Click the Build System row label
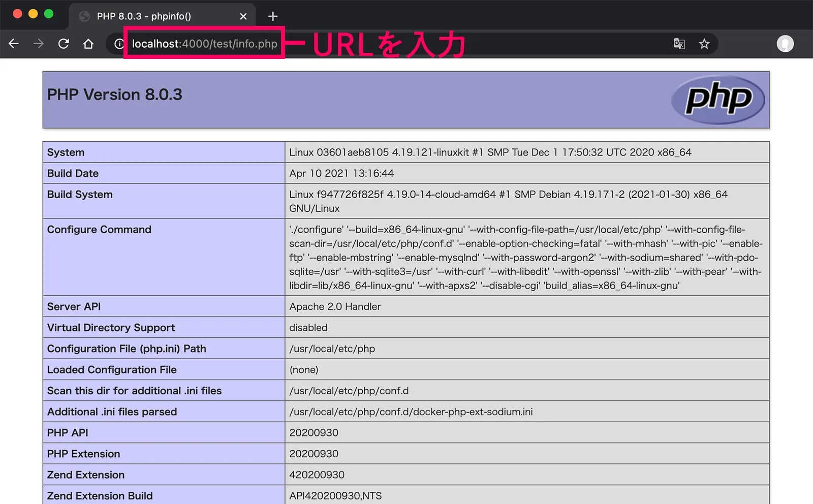This screenshot has width=813, height=504. pos(80,195)
